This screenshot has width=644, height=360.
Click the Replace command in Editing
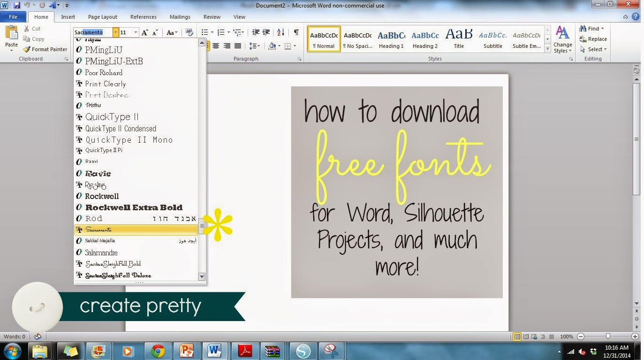[x=593, y=39]
